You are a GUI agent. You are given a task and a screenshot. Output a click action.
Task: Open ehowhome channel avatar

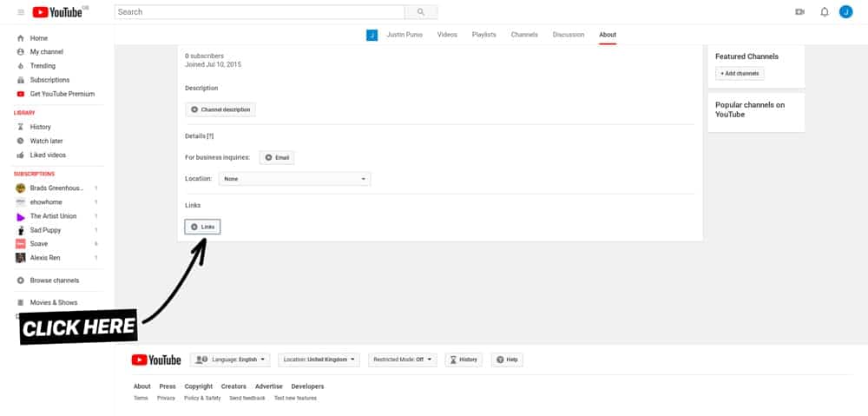(21, 202)
